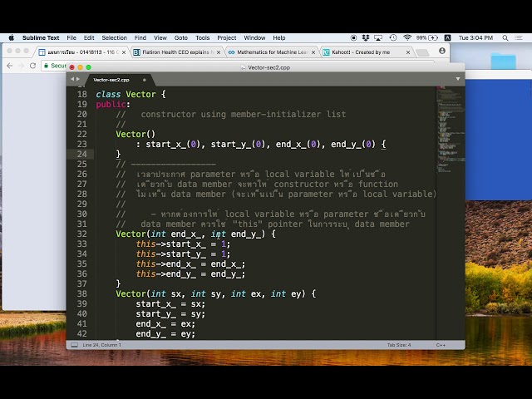
Task: Open the Sublime Text application menu
Action: coord(41,37)
